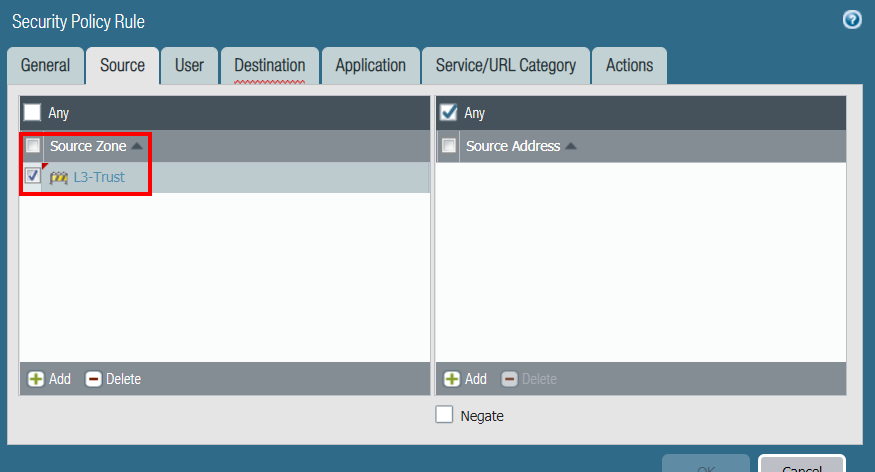Switch to the General tab

pos(46,65)
